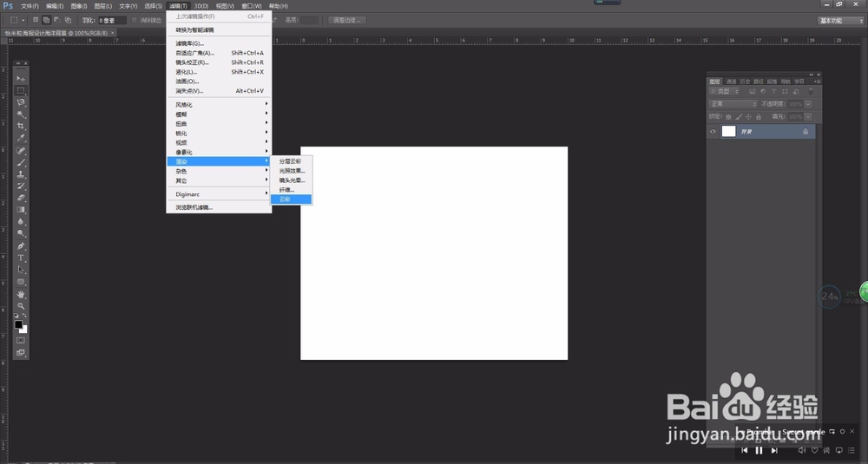
Task: Toggle lock transparent pixels
Action: click(728, 117)
